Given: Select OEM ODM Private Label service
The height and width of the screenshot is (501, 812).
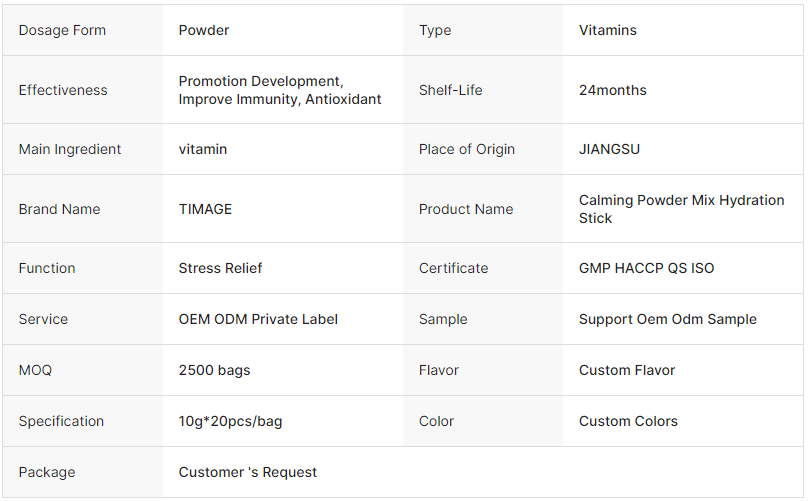Looking at the screenshot, I should click(258, 319).
